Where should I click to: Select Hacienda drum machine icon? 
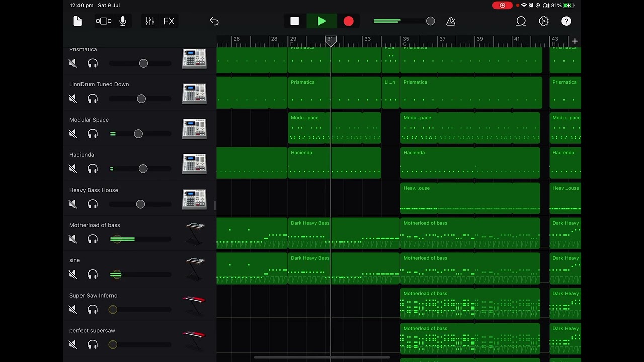coord(195,164)
